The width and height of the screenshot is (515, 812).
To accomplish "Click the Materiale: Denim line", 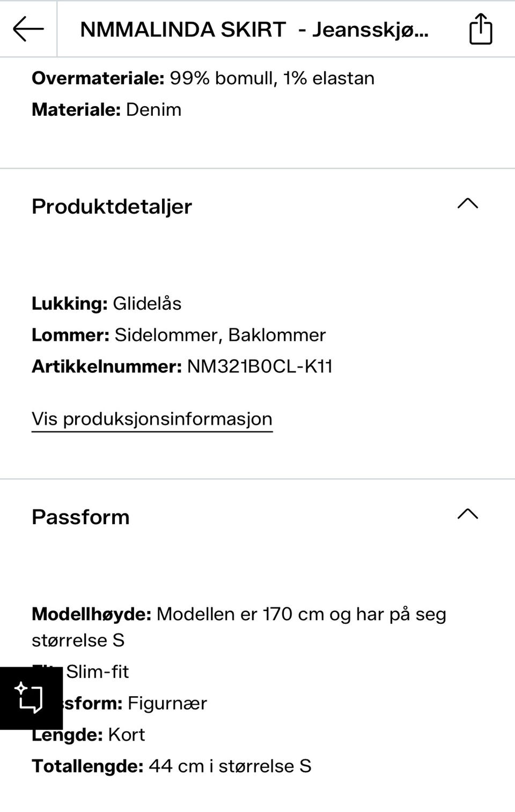I will click(106, 110).
